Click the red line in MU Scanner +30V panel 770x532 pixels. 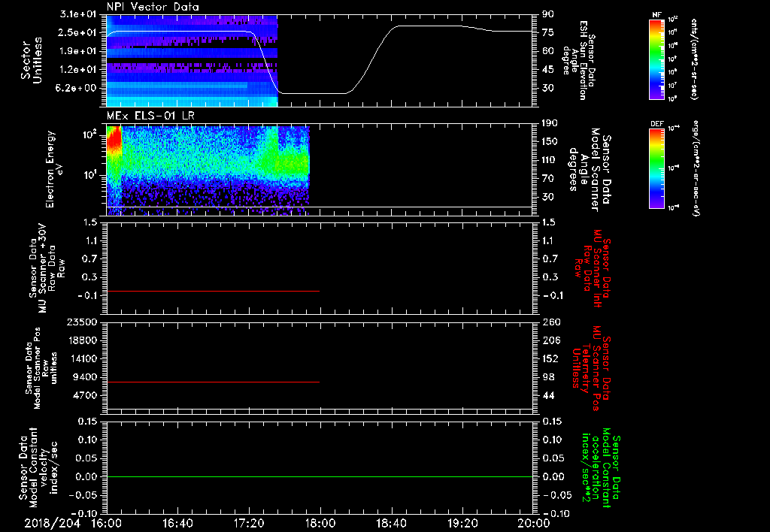pyautogui.click(x=213, y=291)
